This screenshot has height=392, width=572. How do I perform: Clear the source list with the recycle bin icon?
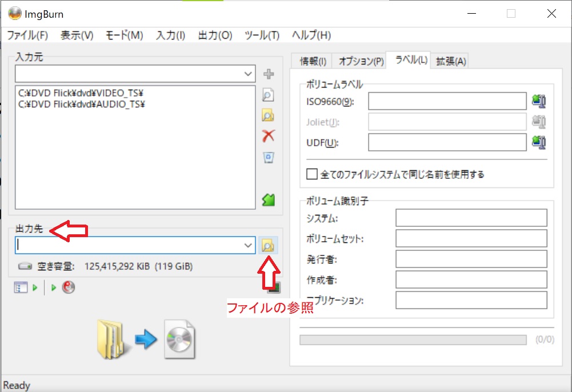pyautogui.click(x=269, y=158)
